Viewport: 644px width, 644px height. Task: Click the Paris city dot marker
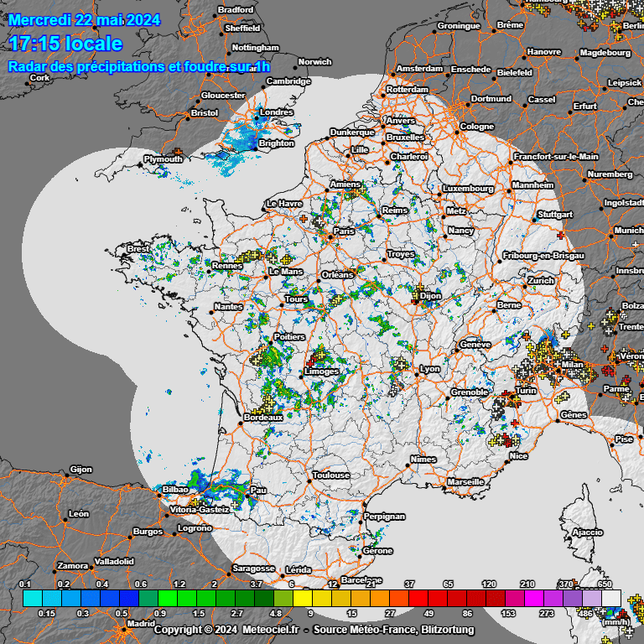pyautogui.click(x=330, y=236)
